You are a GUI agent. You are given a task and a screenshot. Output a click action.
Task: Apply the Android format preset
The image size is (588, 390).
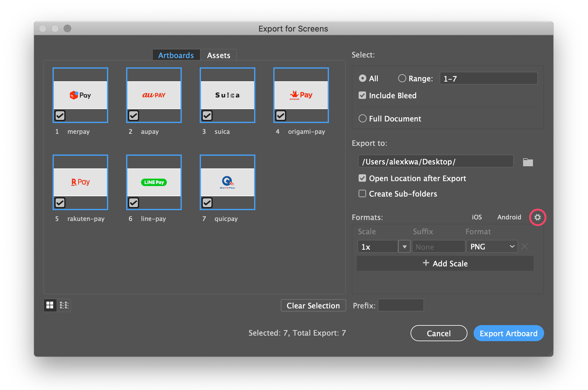[x=509, y=217]
